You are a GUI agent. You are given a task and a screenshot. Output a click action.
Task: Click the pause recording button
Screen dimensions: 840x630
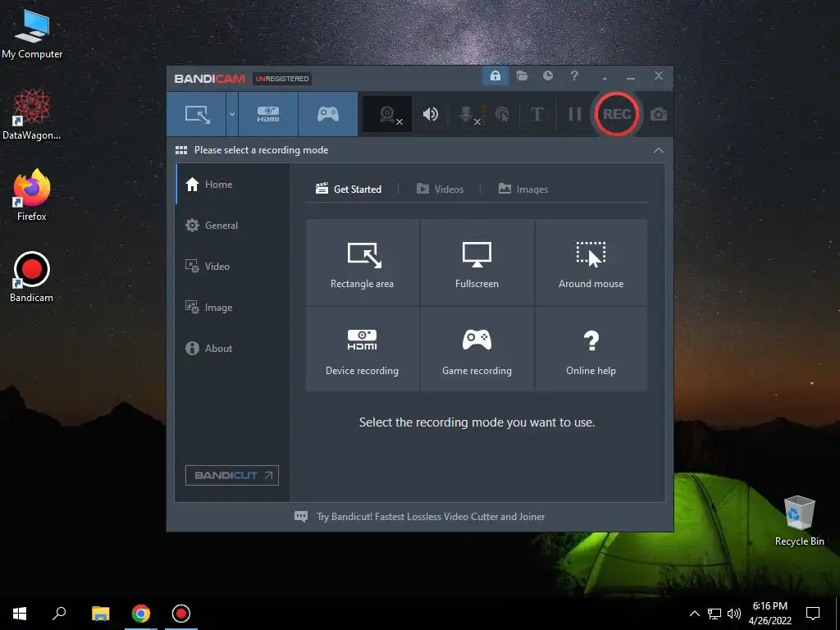coord(575,114)
